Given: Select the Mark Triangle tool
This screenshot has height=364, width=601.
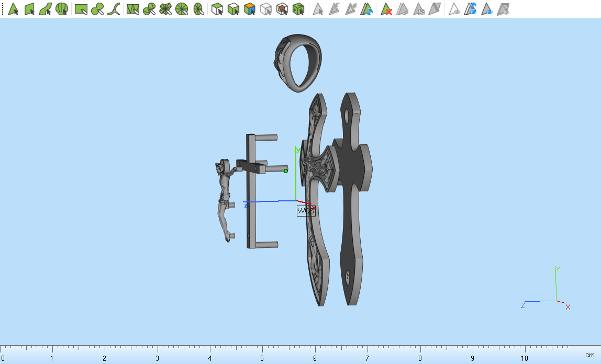Looking at the screenshot, I should coord(14,9).
